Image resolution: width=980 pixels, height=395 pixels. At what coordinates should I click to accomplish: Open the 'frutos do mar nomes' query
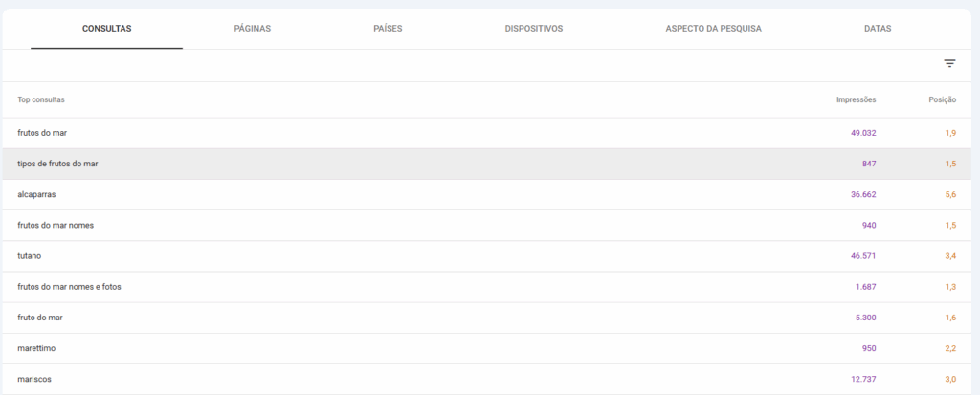pyautogui.click(x=56, y=225)
